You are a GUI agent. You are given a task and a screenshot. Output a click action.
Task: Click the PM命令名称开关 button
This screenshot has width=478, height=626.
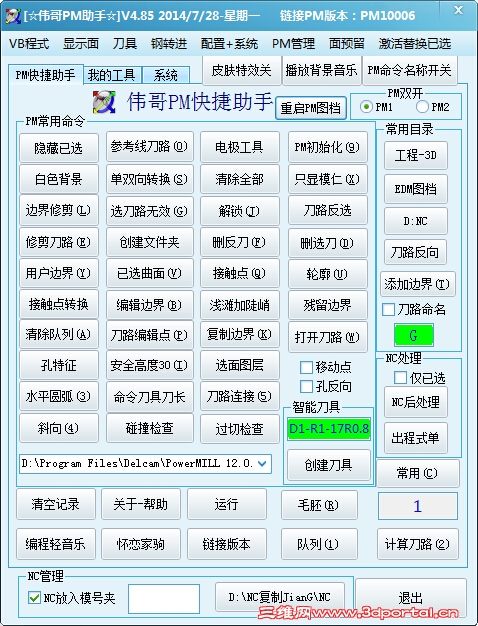[409, 70]
